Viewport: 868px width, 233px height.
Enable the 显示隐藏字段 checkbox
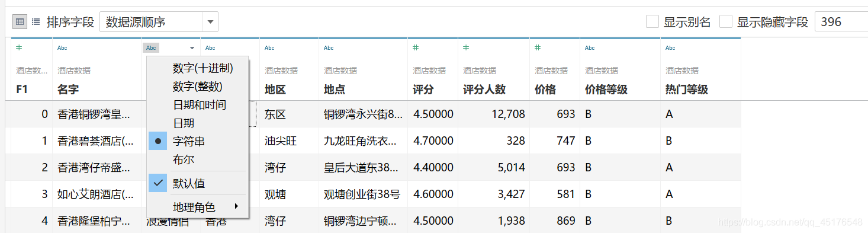point(726,22)
